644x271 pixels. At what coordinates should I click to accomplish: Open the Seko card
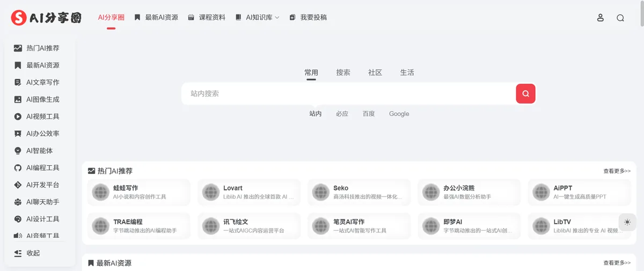[x=359, y=192]
